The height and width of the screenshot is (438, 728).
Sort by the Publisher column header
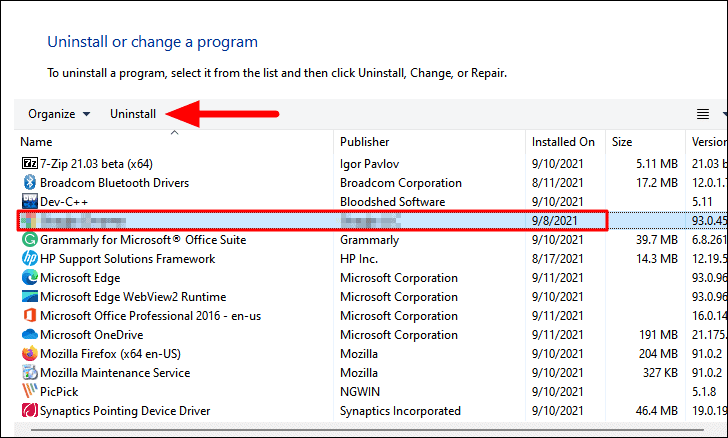pos(364,142)
